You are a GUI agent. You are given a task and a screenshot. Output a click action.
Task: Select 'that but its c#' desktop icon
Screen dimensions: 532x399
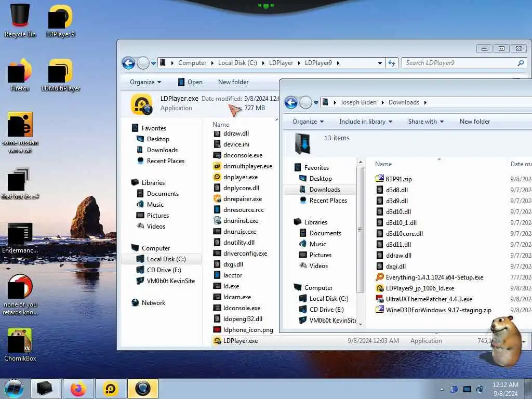click(x=20, y=183)
